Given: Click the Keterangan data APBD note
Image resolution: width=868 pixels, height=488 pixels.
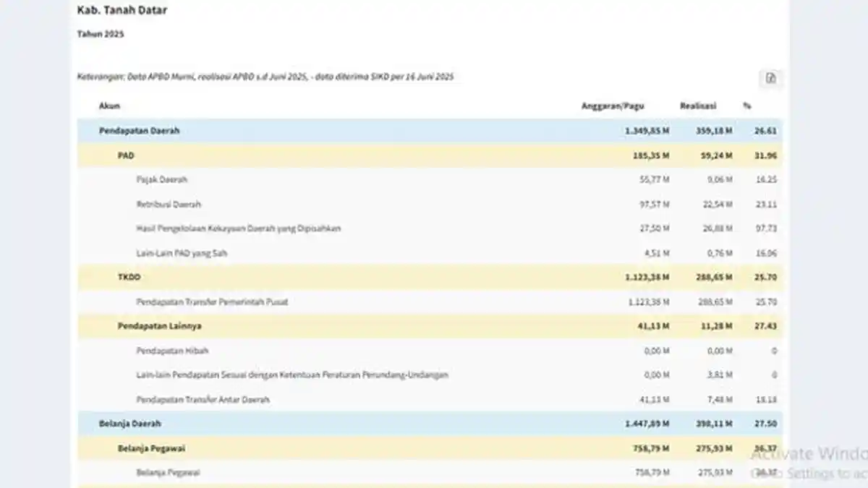Looking at the screenshot, I should [265, 76].
